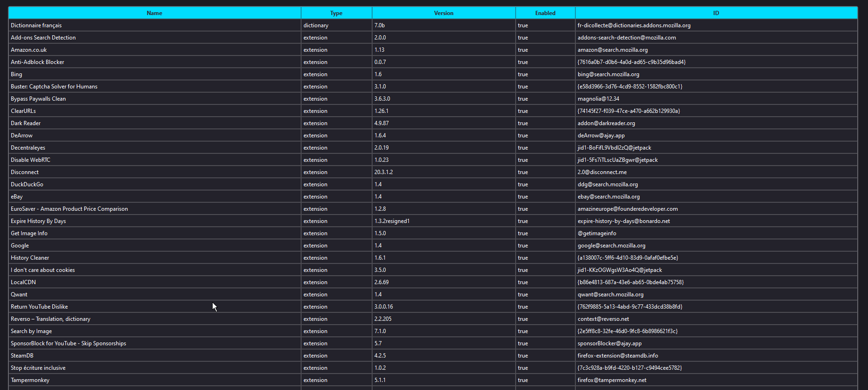This screenshot has height=390, width=868.
Task: Click the Name column header
Action: [x=154, y=13]
